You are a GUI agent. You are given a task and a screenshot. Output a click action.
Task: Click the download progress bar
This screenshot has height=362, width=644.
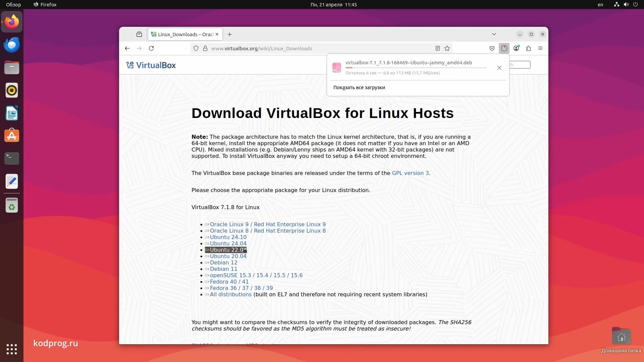416,68
